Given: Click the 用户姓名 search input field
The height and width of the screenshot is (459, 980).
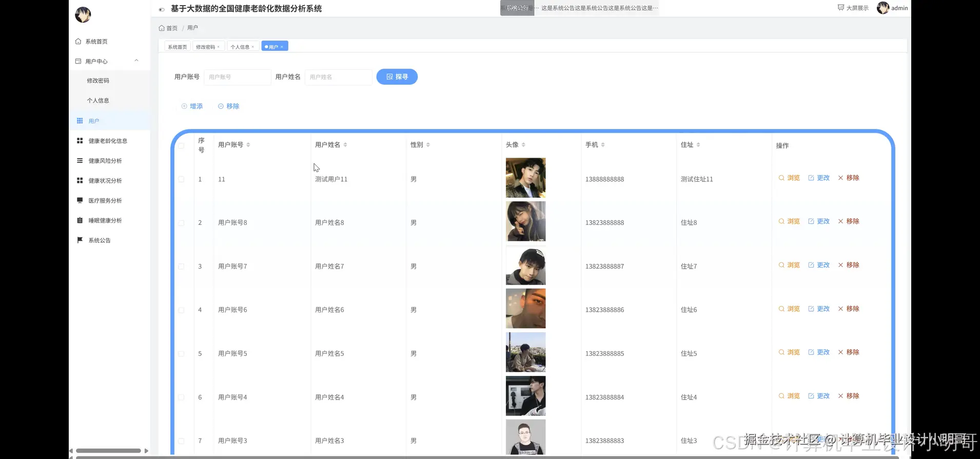Looking at the screenshot, I should [x=338, y=77].
